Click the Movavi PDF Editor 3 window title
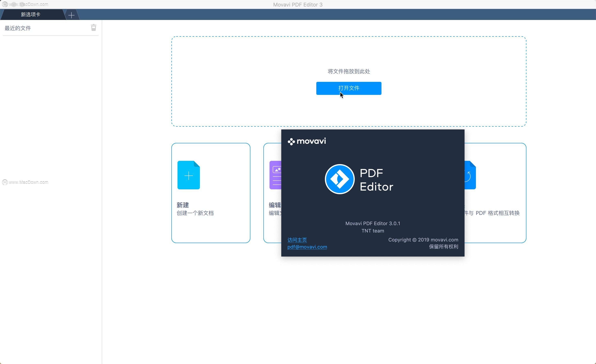 click(x=298, y=5)
